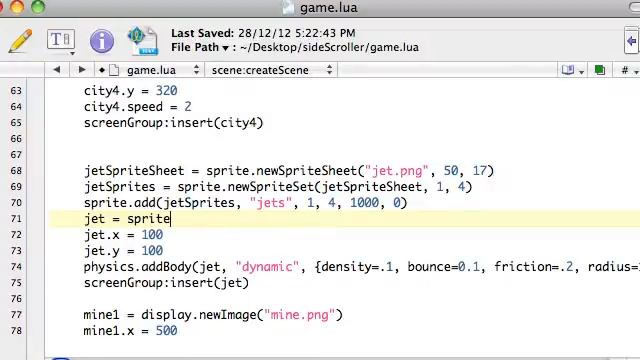
Task: Click the string "jets" on line 70
Action: coord(271,203)
